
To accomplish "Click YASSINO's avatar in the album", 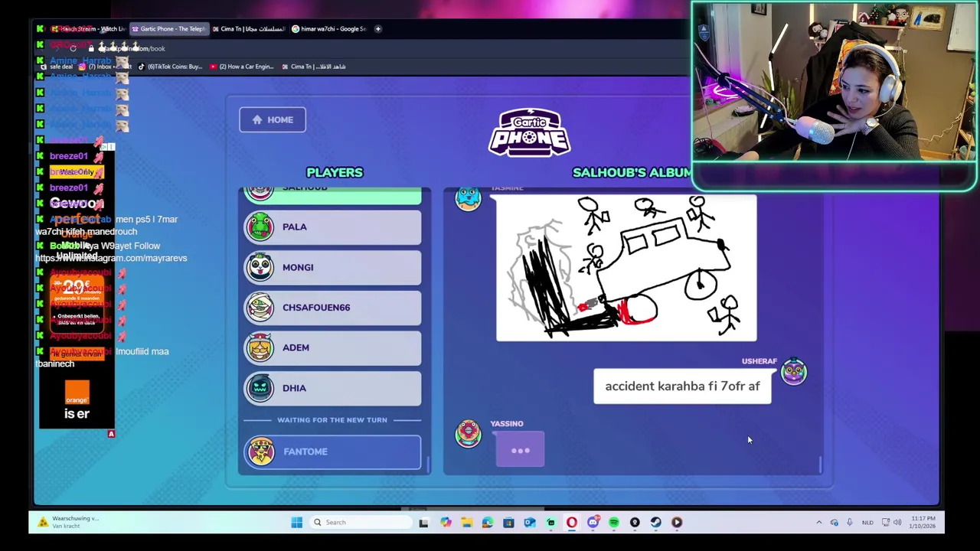I will tap(468, 434).
